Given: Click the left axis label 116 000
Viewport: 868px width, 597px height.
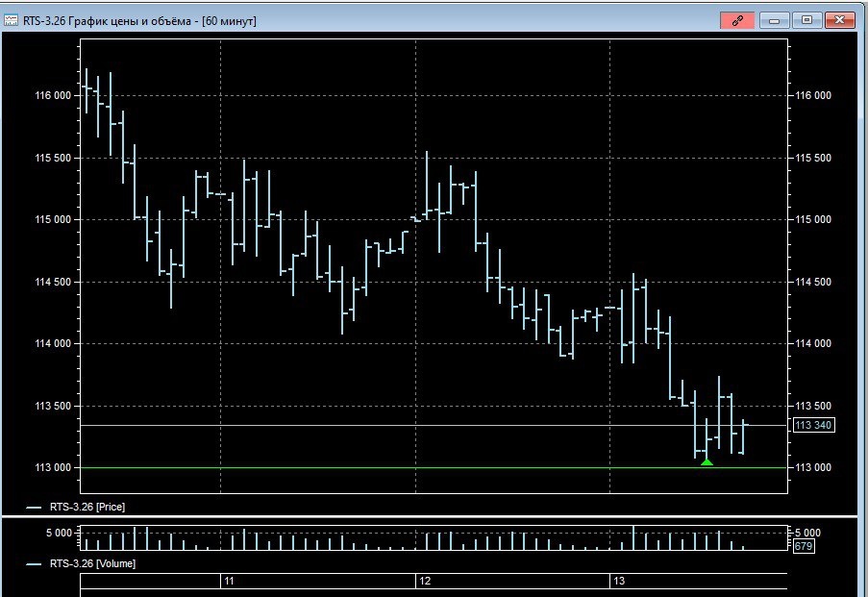Looking at the screenshot, I should point(53,95).
